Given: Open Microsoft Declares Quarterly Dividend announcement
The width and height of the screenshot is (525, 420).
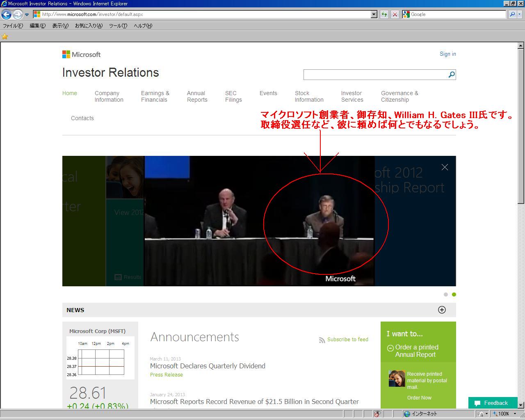Looking at the screenshot, I should click(208, 366).
